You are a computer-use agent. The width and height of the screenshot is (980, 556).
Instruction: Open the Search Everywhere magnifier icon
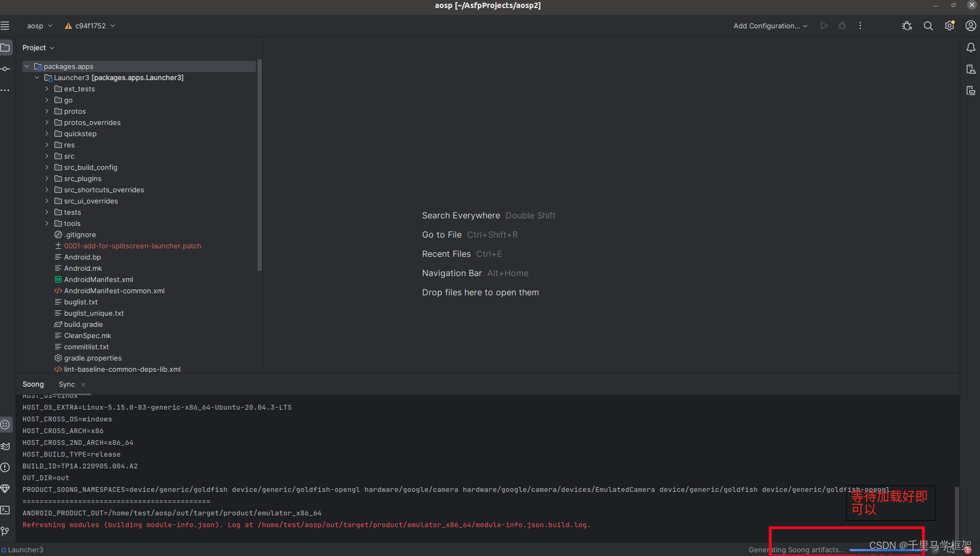pyautogui.click(x=928, y=26)
